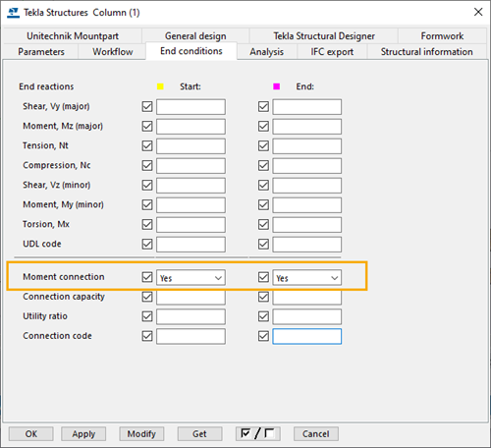Toggle Start checkbox for Shear, Vz (minor)

click(147, 185)
